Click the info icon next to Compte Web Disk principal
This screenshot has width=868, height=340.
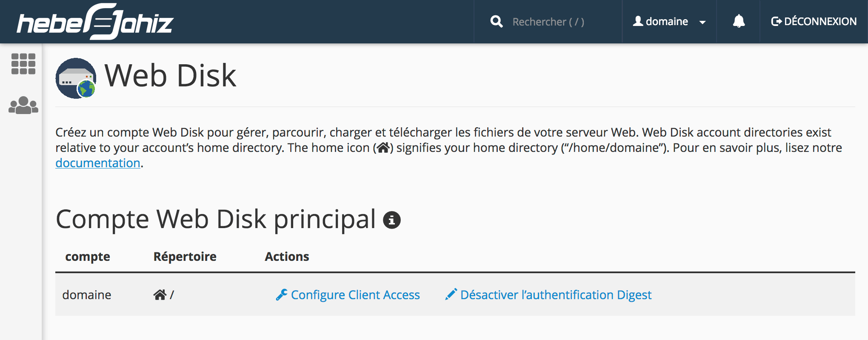tap(391, 220)
